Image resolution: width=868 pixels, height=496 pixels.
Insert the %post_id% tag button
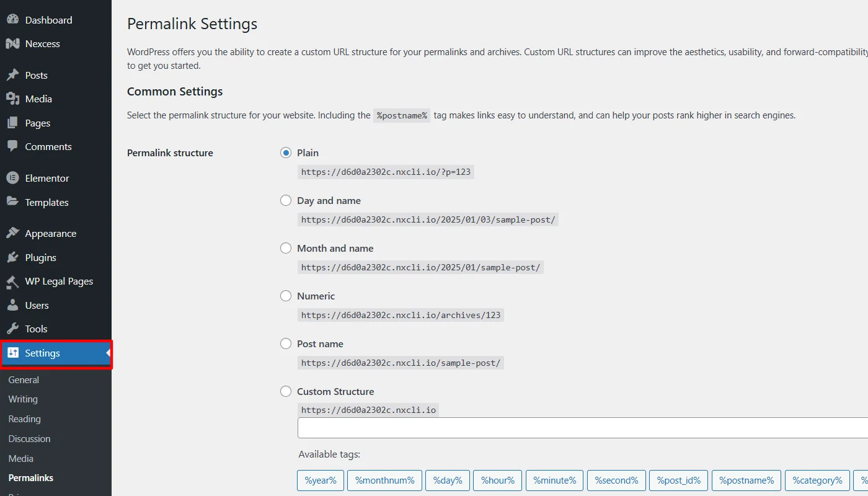point(679,480)
